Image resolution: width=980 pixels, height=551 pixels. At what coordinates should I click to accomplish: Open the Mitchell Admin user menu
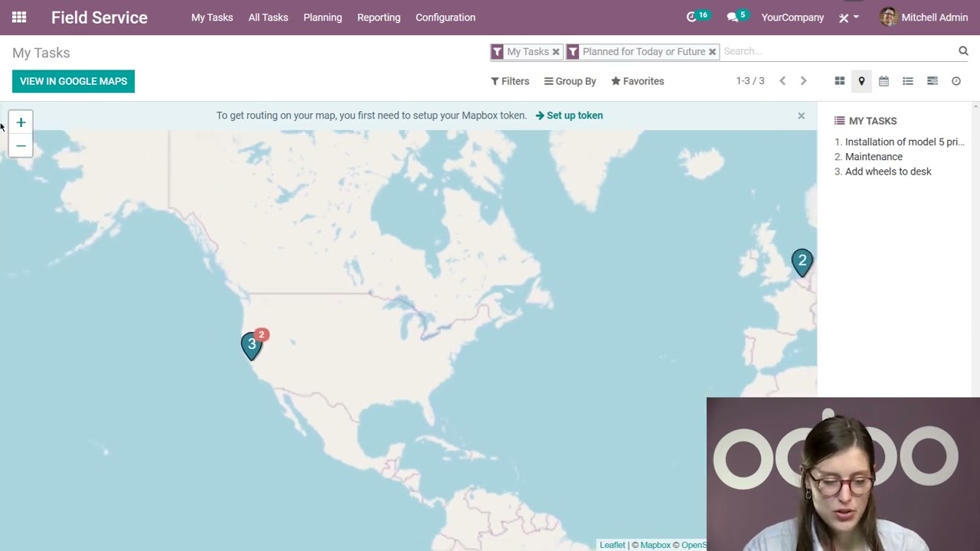pyautogui.click(x=924, y=17)
